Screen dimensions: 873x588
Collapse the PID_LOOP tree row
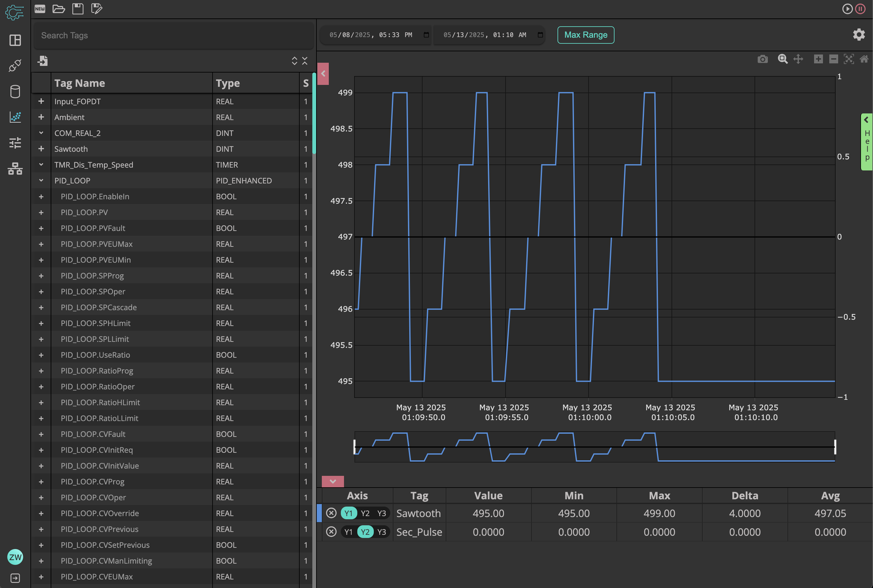tap(41, 181)
